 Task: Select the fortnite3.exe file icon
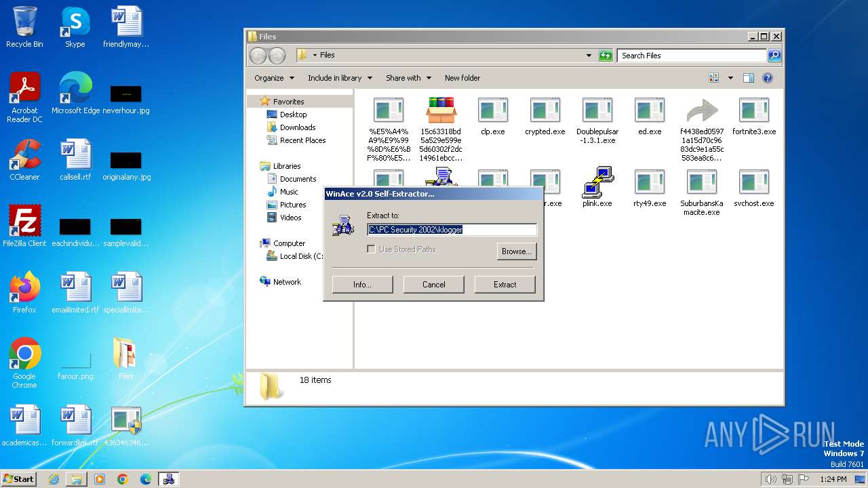[754, 110]
